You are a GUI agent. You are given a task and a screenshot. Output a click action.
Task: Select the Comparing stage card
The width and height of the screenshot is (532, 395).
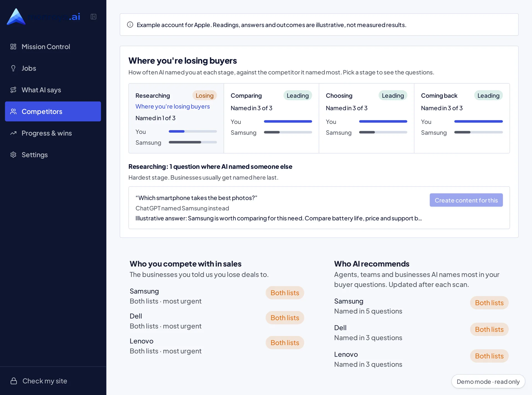(x=271, y=118)
